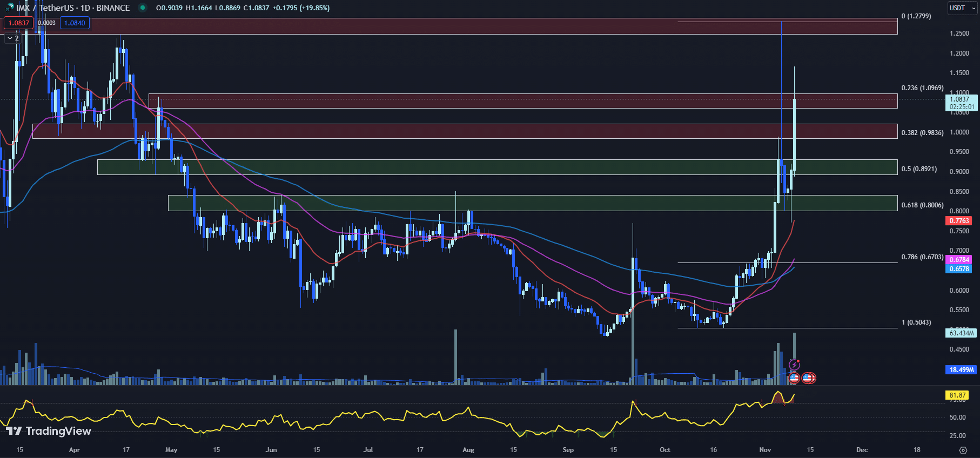Click the volume label 63.434M

961,333
